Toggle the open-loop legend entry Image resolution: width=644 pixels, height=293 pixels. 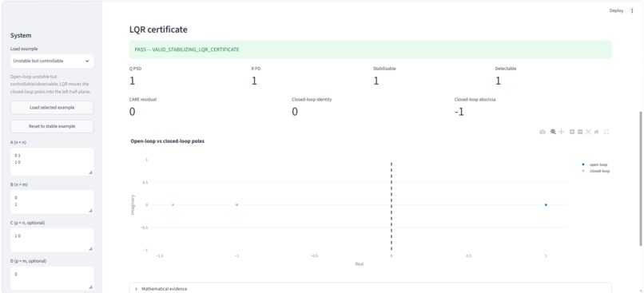[594, 164]
